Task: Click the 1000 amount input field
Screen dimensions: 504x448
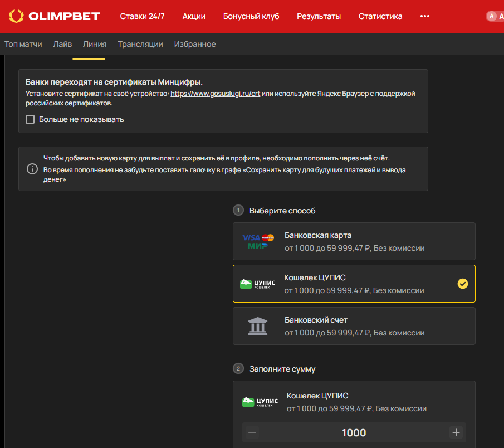Action: 354,433
